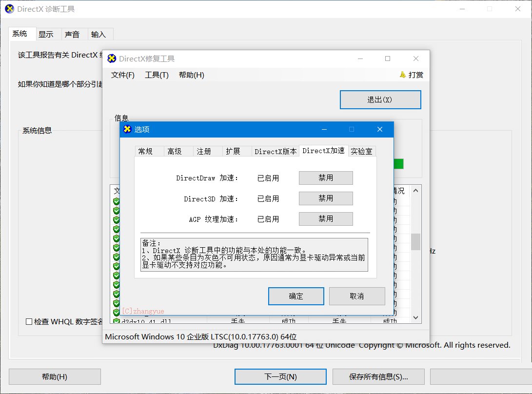The height and width of the screenshot is (394, 532).
Task: Click the 备注 notes text box
Action: tap(254, 255)
